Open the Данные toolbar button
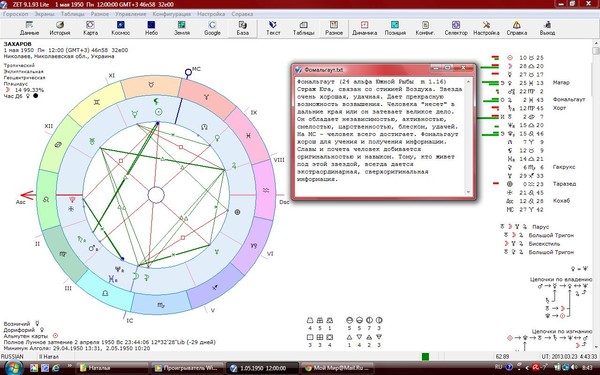Viewport: 600px width, 375px height. 29,28
